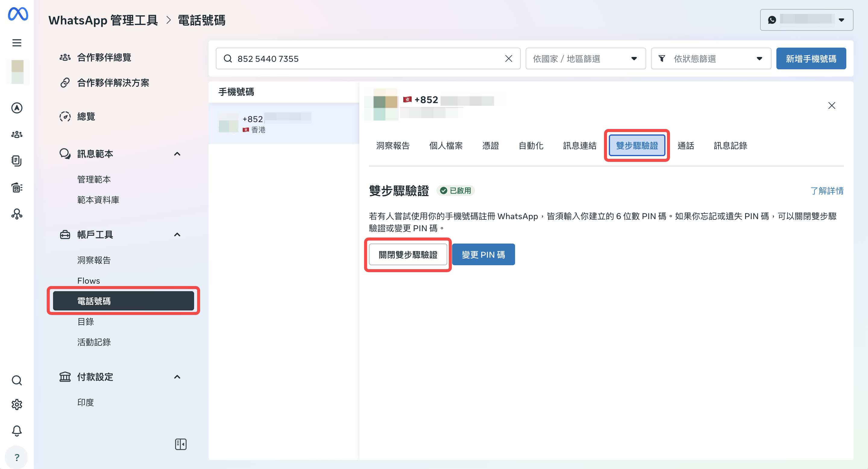868x469 pixels.
Task: Switch to the 通話 tab
Action: [x=686, y=146]
